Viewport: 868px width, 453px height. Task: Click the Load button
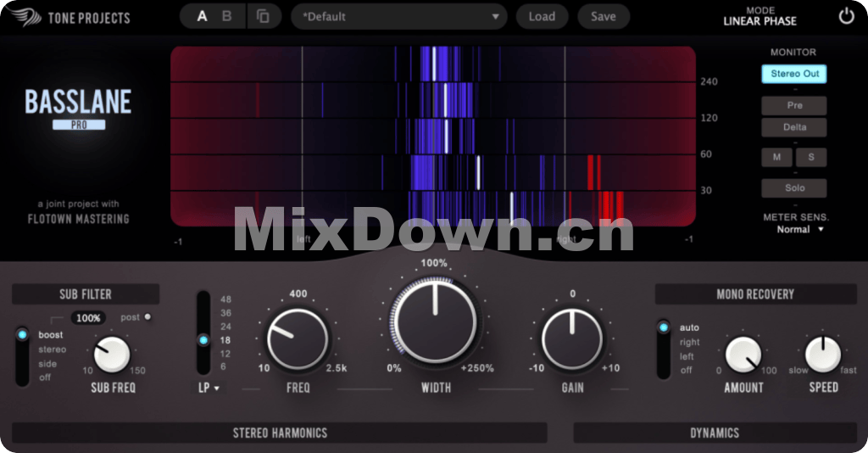click(x=542, y=17)
